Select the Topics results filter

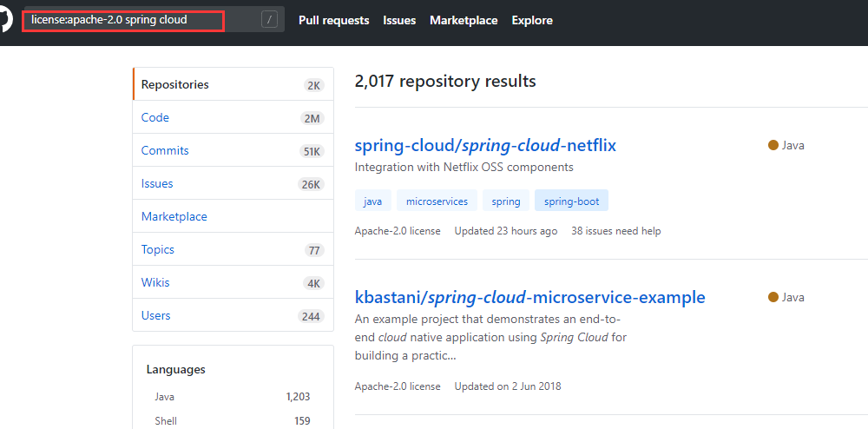233,249
